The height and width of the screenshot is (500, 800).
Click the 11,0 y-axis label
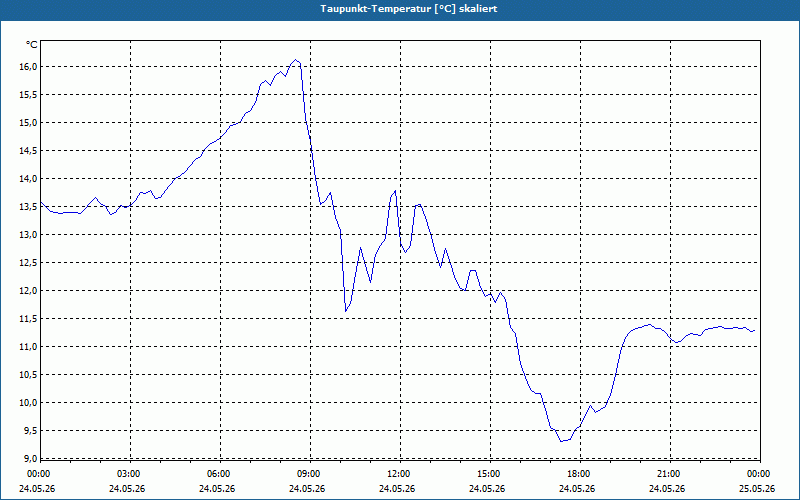[x=29, y=347]
